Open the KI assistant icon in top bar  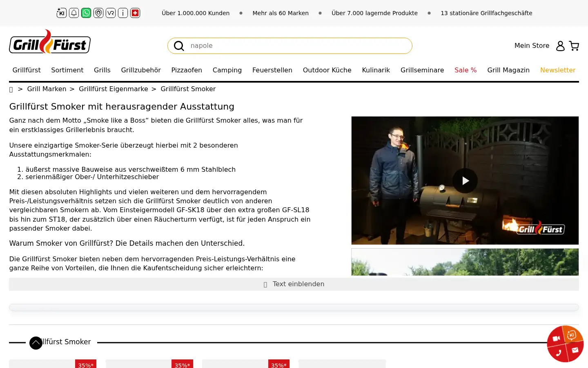(62, 13)
